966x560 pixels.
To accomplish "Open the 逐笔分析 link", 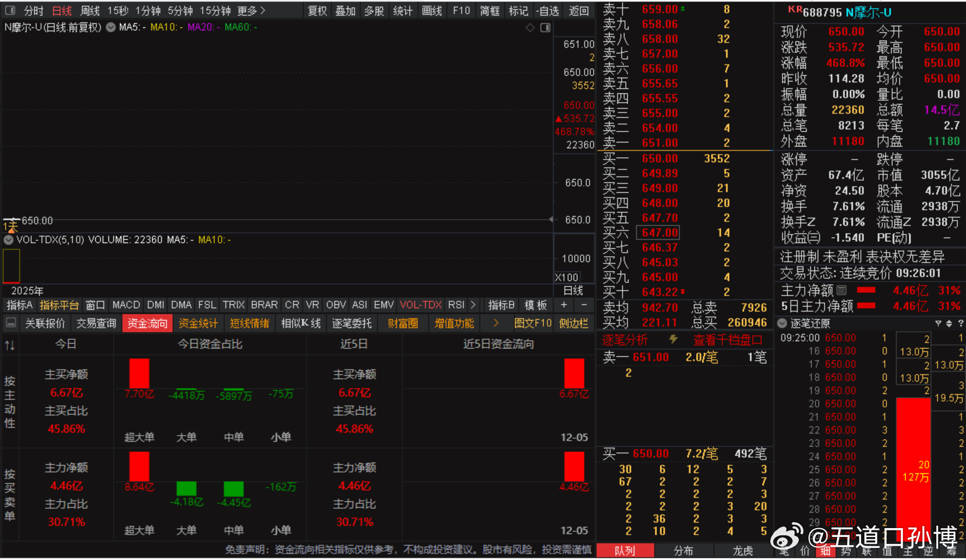I will pos(625,340).
